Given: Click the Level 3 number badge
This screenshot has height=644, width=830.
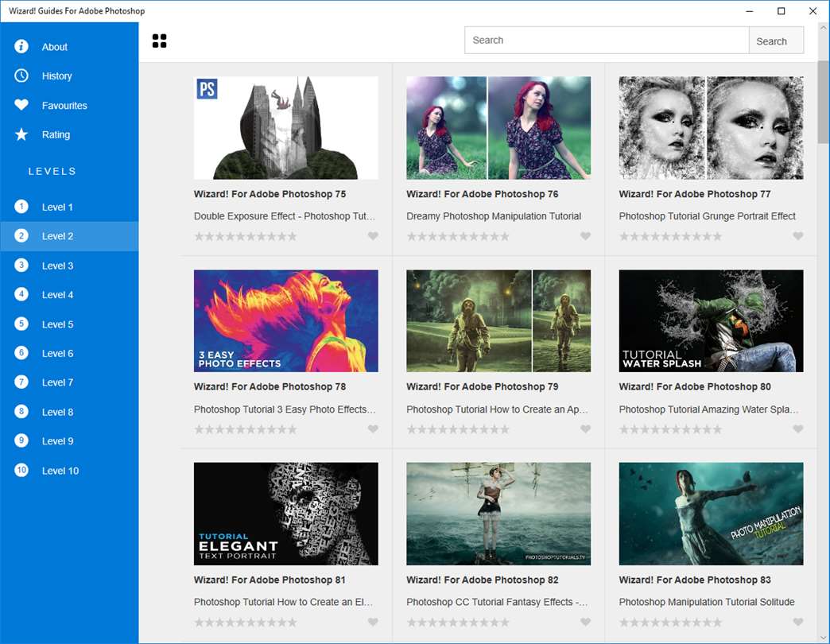Looking at the screenshot, I should tap(21, 265).
